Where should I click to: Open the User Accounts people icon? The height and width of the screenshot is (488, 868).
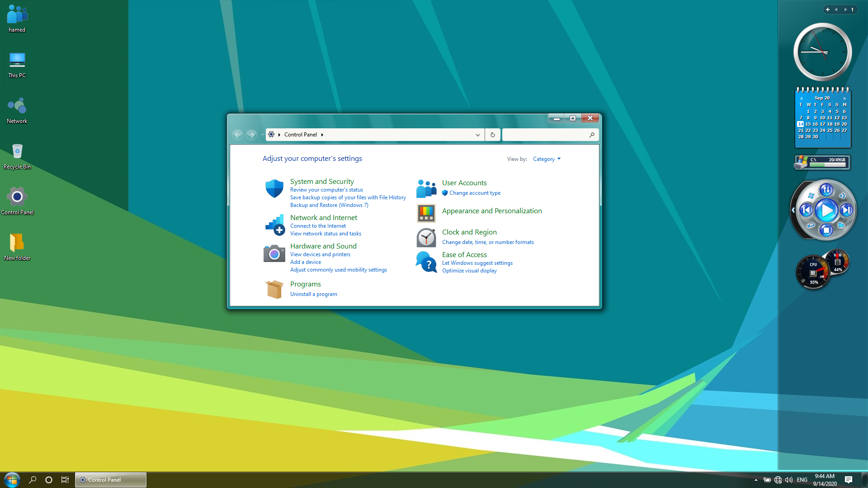426,188
